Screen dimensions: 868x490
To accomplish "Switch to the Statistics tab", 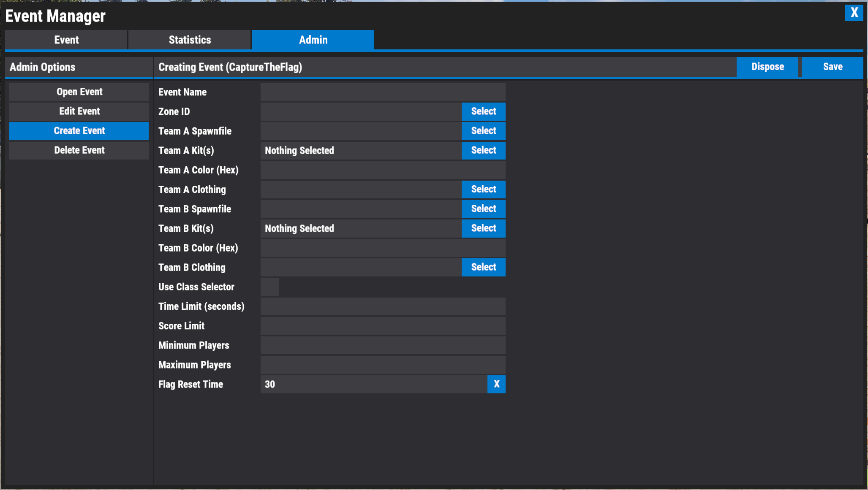I will [x=189, y=40].
